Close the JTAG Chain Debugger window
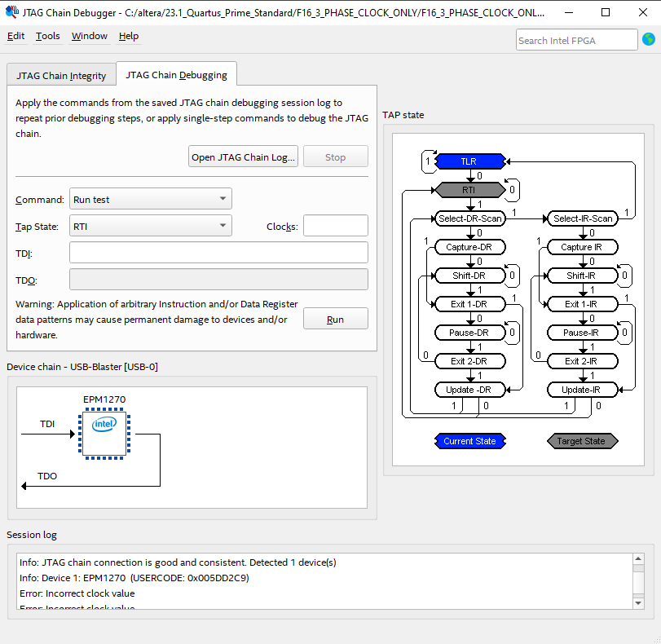The height and width of the screenshot is (644, 661). (642, 13)
